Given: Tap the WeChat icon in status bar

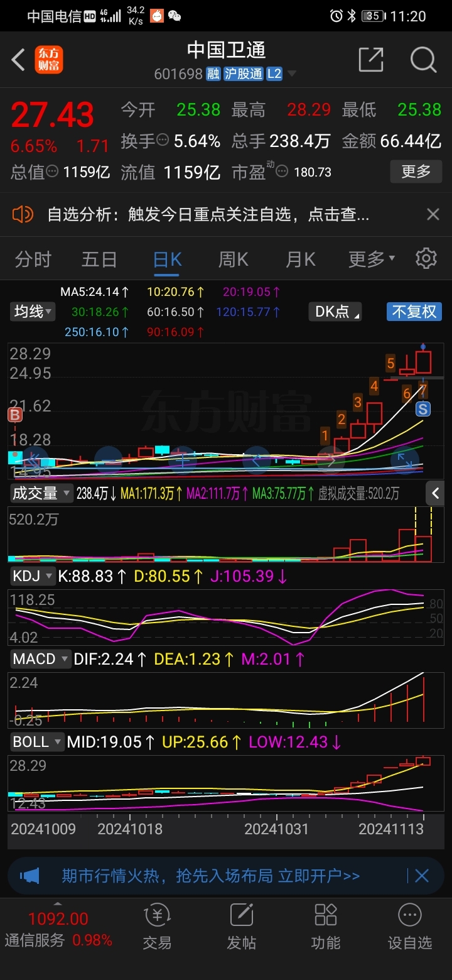Looking at the screenshot, I should pos(175,16).
